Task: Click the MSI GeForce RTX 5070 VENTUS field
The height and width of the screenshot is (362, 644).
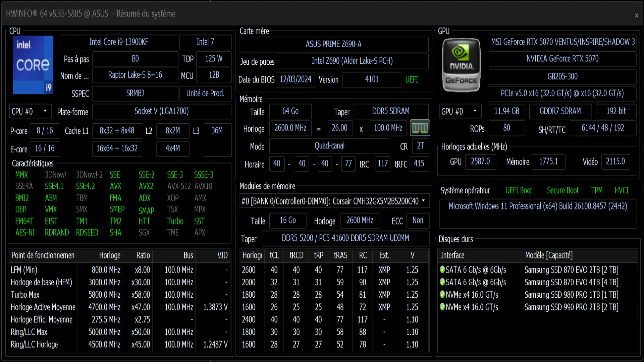Action: click(562, 42)
